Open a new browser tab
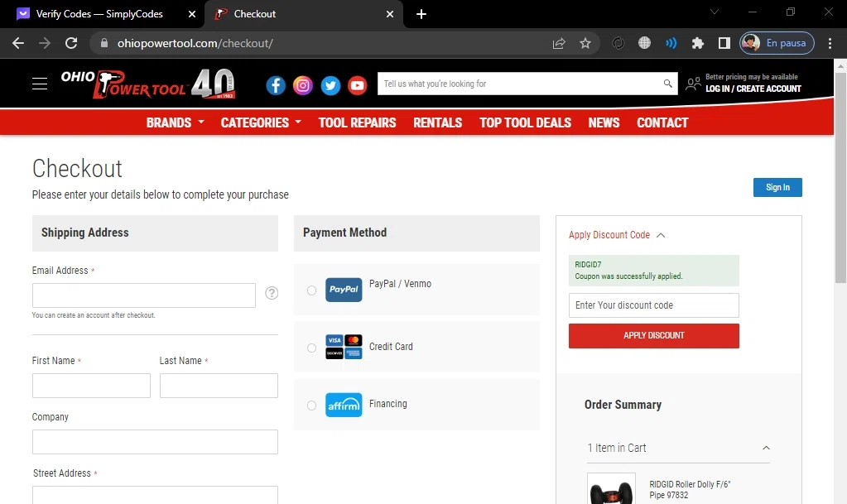The image size is (847, 504). tap(421, 14)
